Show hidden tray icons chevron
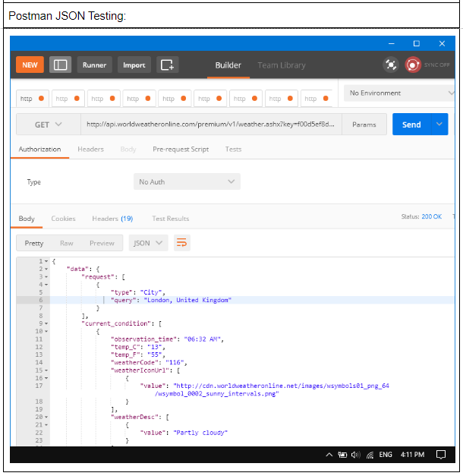The width and height of the screenshot is (463, 476). (329, 455)
